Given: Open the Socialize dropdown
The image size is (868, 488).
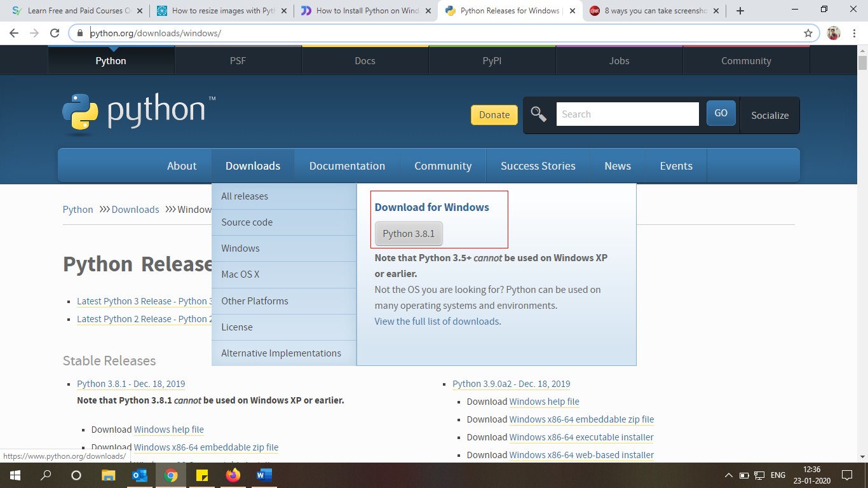Looking at the screenshot, I should (x=770, y=115).
